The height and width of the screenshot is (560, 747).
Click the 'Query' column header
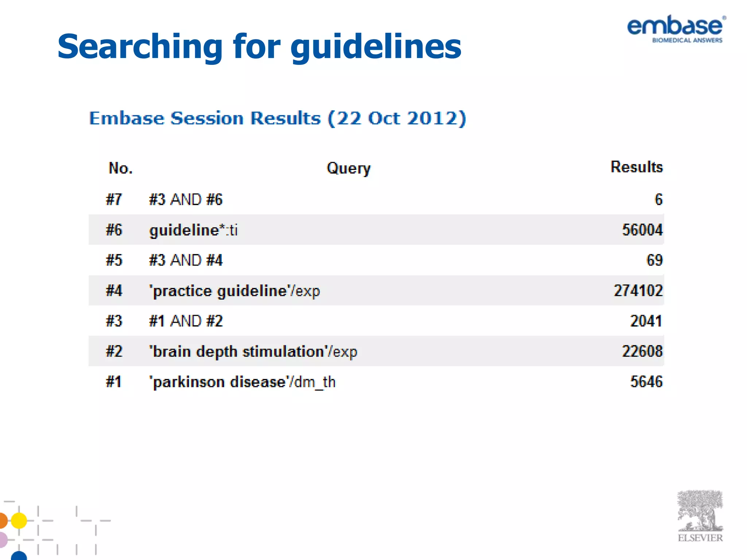[349, 169]
